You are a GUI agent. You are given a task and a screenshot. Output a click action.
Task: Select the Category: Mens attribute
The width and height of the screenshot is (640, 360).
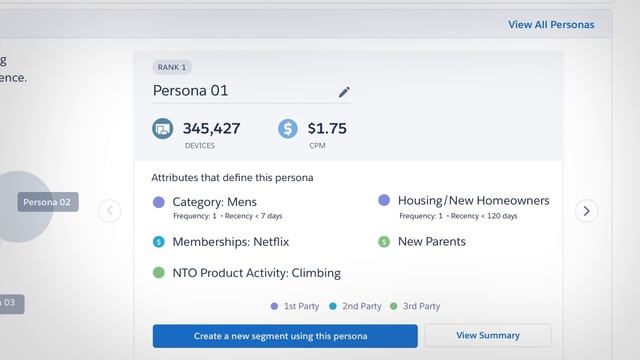[214, 202]
